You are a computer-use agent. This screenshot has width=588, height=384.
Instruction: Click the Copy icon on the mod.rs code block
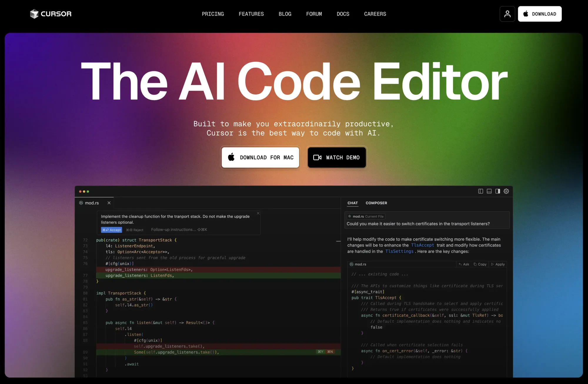click(x=480, y=264)
